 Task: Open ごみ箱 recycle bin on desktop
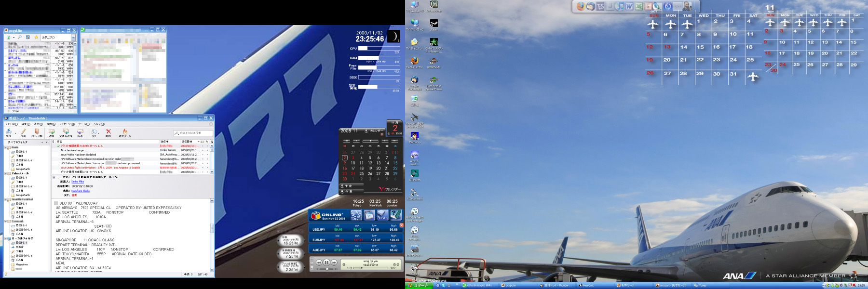(414, 100)
